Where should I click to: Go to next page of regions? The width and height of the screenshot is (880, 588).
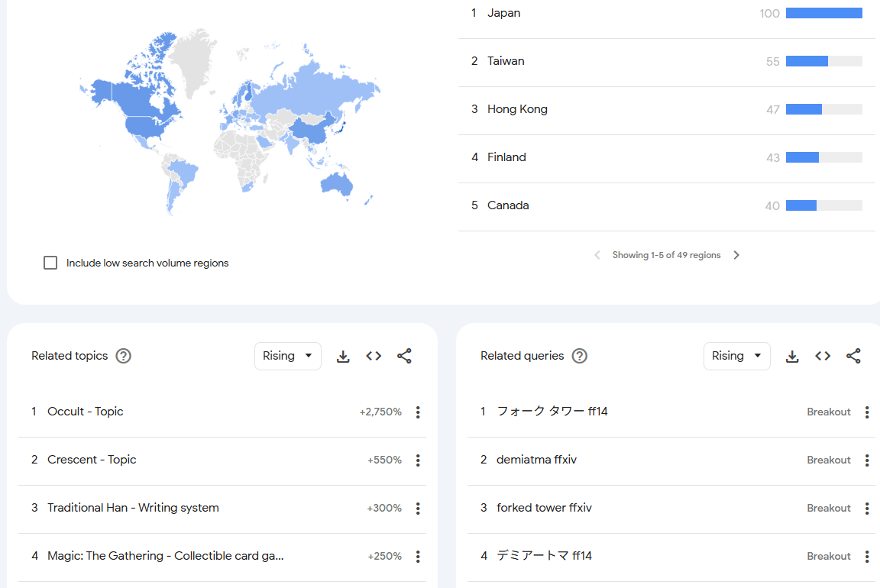click(736, 255)
